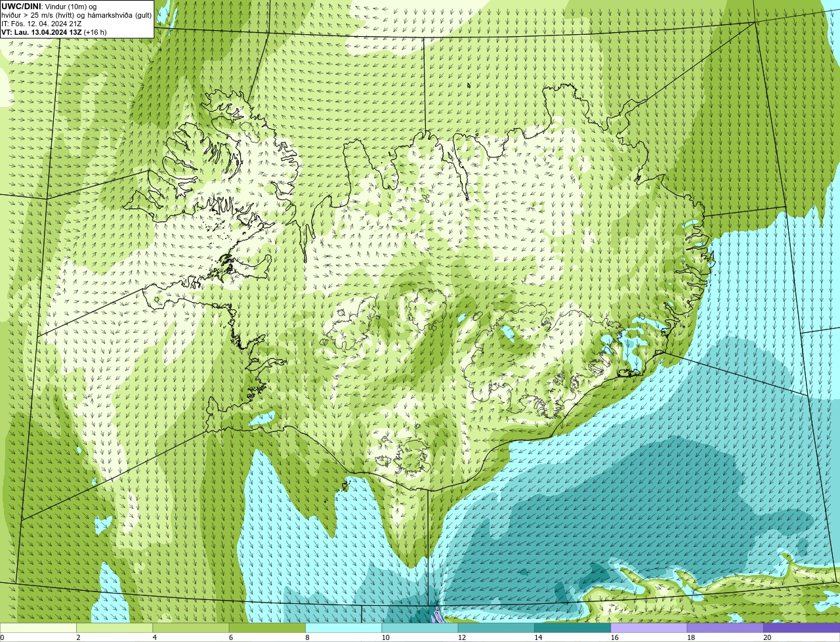Click the 'hviður > 25 m/s' legend line
Image resolution: width=840 pixels, height=642 pixels.
click(76, 15)
